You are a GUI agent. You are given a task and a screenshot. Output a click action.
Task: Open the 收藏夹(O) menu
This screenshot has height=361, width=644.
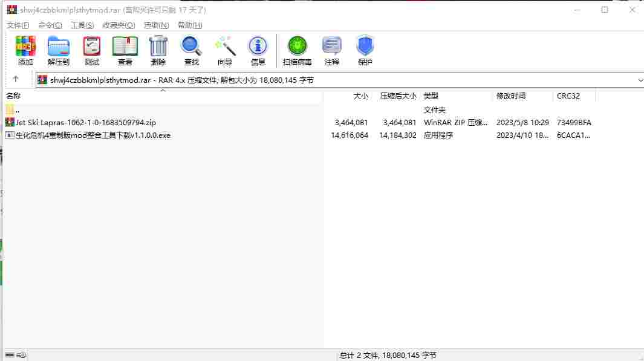[x=119, y=25]
